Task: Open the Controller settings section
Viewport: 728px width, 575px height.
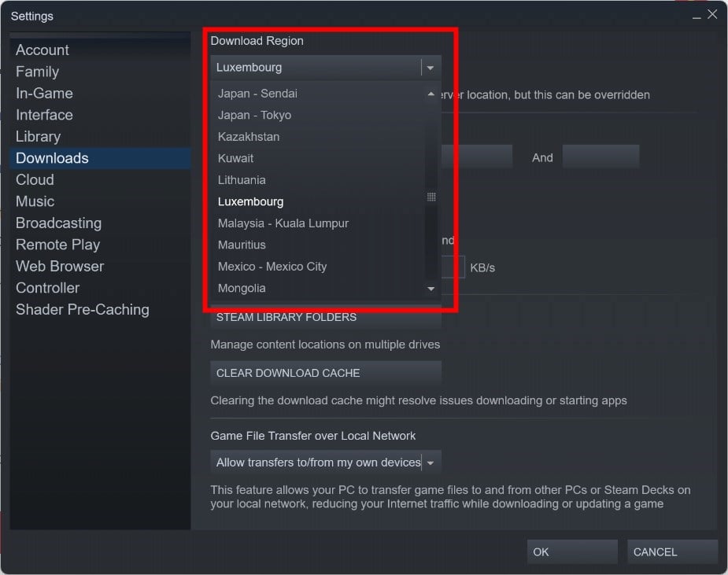Action: [48, 288]
